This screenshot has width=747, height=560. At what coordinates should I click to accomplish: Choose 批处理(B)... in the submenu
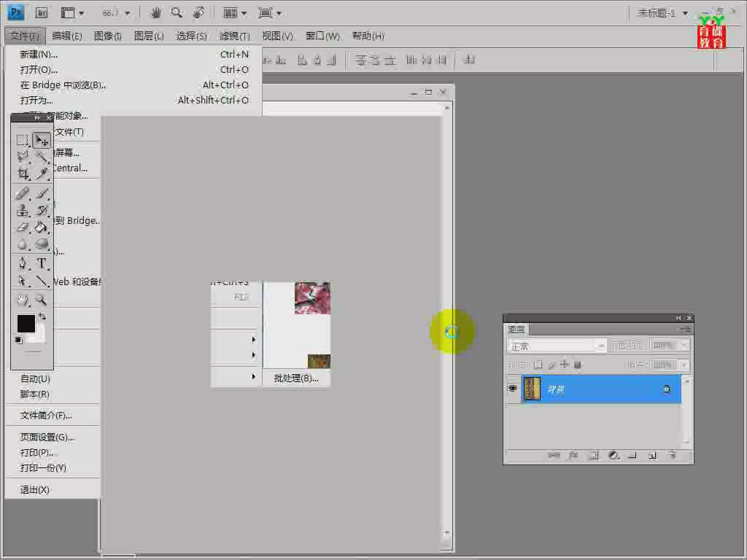pyautogui.click(x=296, y=378)
